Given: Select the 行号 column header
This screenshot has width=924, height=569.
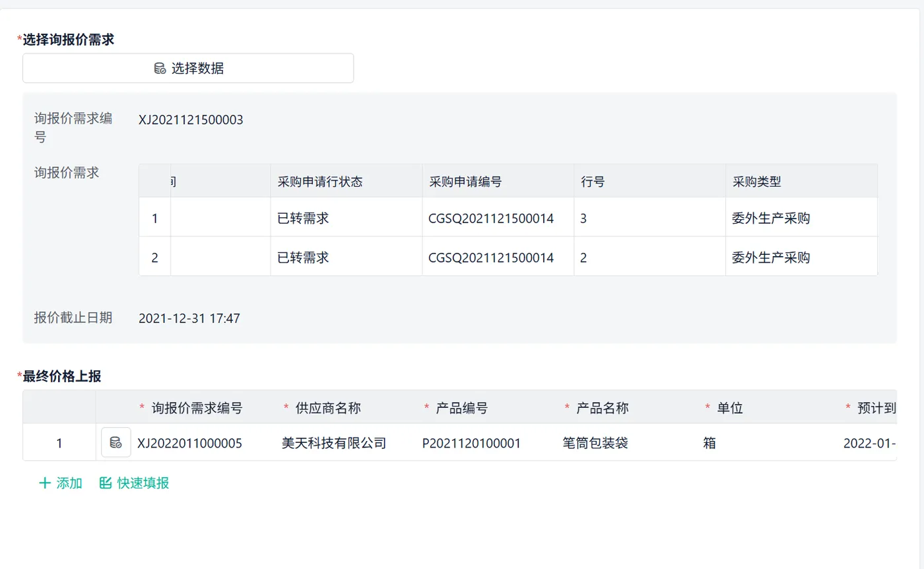Looking at the screenshot, I should click(593, 182).
